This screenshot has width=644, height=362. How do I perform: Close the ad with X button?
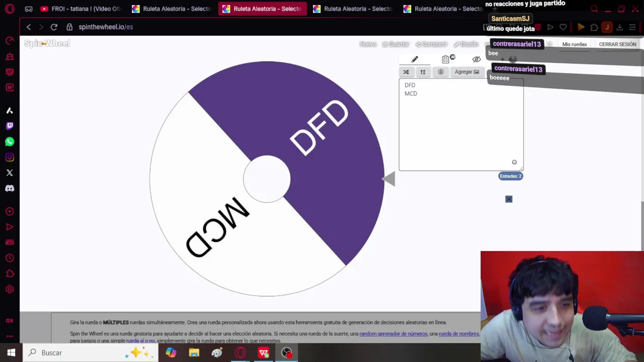click(509, 199)
